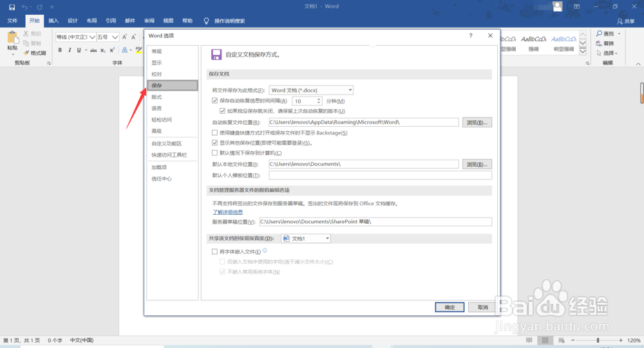Click the Ribbon Display Options icon
644x348 pixels.
tap(576, 6)
